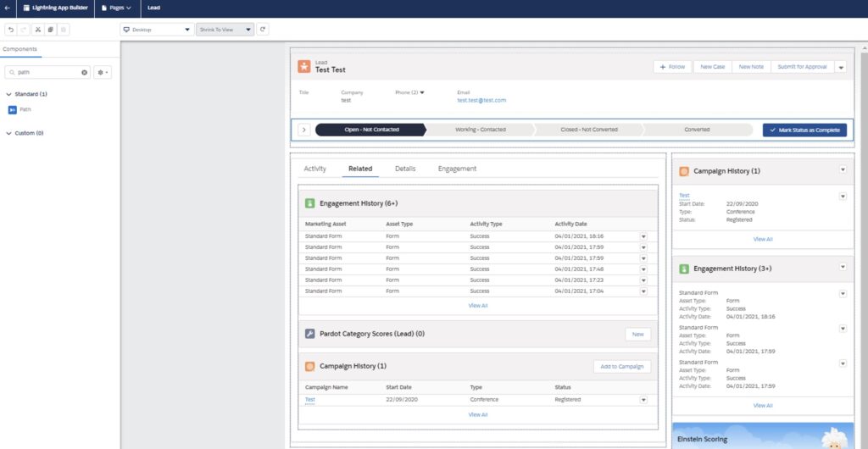Open row menu for Conference campaign row
This screenshot has height=449, width=868.
(x=643, y=400)
